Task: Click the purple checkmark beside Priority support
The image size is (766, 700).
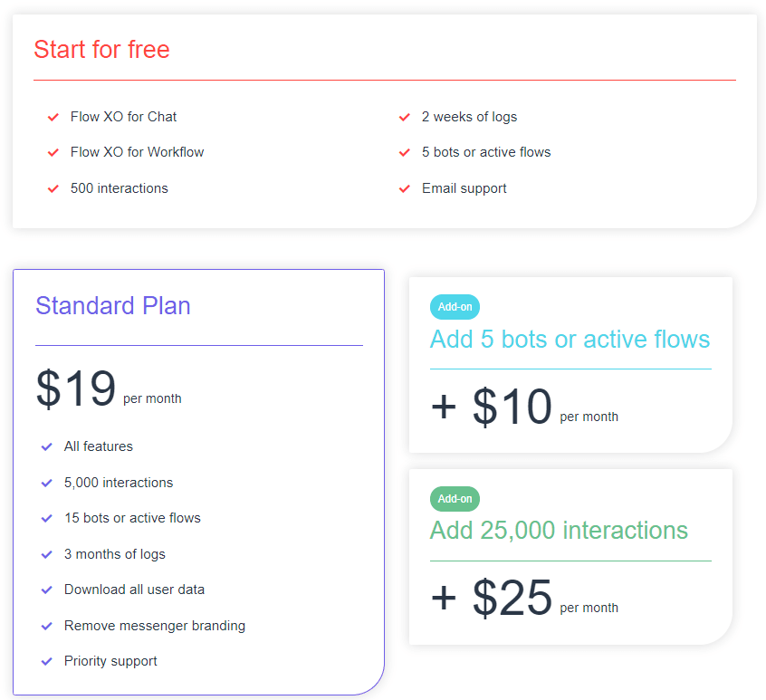Action: pyautogui.click(x=46, y=661)
